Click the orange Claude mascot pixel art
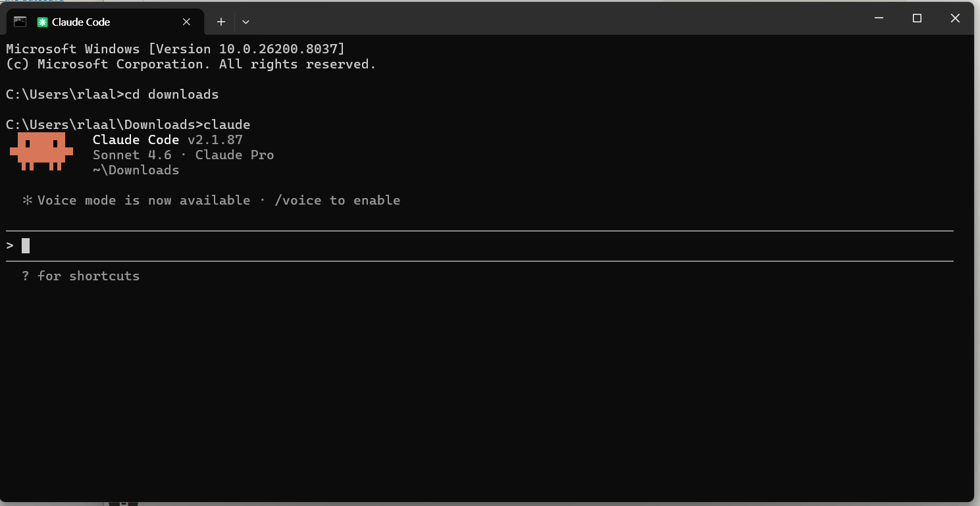The width and height of the screenshot is (980, 506). point(41,151)
